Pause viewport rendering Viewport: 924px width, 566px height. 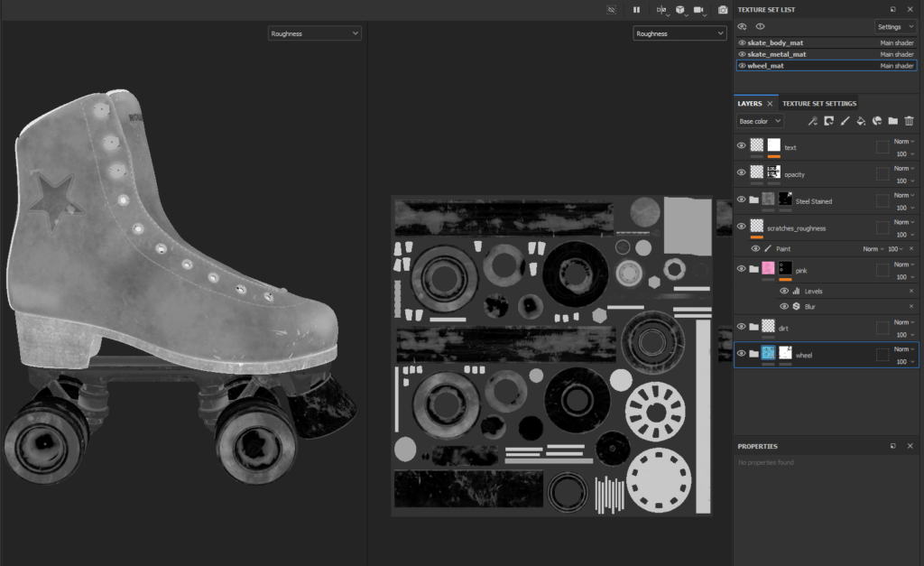[x=636, y=10]
